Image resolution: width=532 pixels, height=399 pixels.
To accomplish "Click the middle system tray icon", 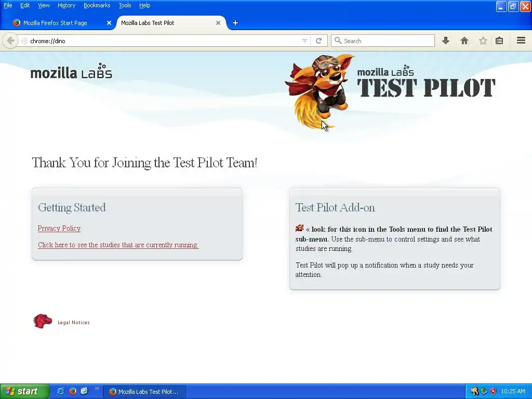I will tap(484, 391).
